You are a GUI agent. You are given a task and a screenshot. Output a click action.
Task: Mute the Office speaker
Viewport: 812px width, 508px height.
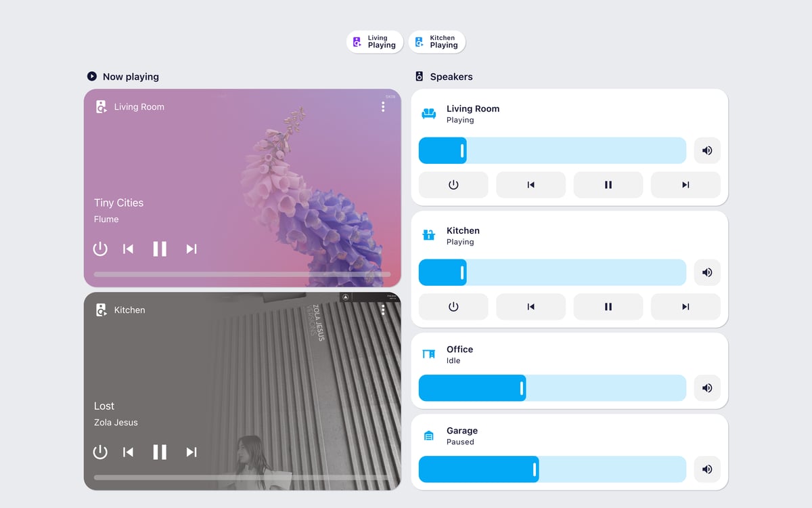click(x=707, y=388)
